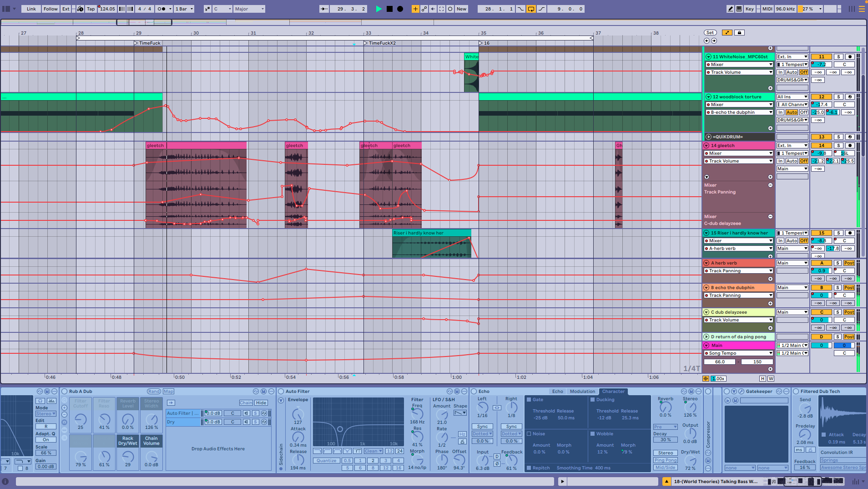The image size is (868, 489).
Task: Open the scale mode Major dropdown
Action: 249,9
